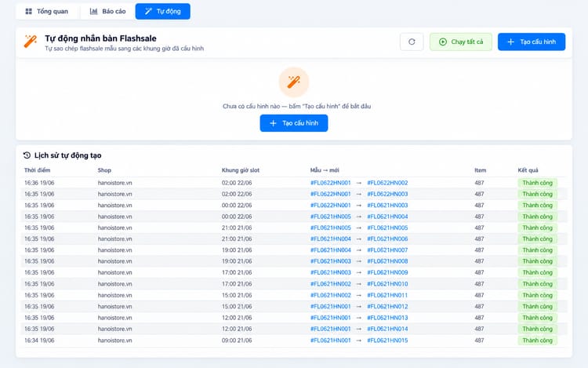
Task: Open link #FL0621HN007
Action: (x=387, y=250)
